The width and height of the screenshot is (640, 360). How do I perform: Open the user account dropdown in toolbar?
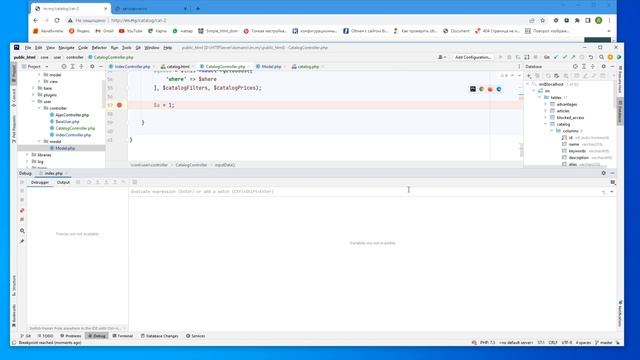tap(442, 58)
